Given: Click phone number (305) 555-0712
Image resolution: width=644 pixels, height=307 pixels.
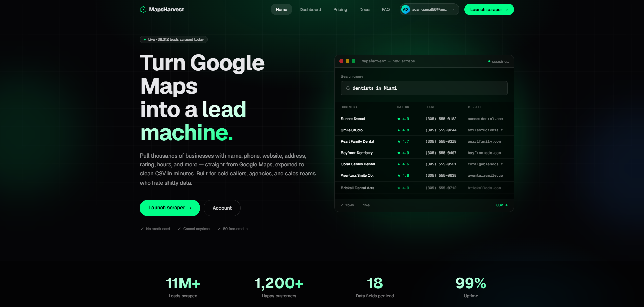Looking at the screenshot, I should coord(441,188).
